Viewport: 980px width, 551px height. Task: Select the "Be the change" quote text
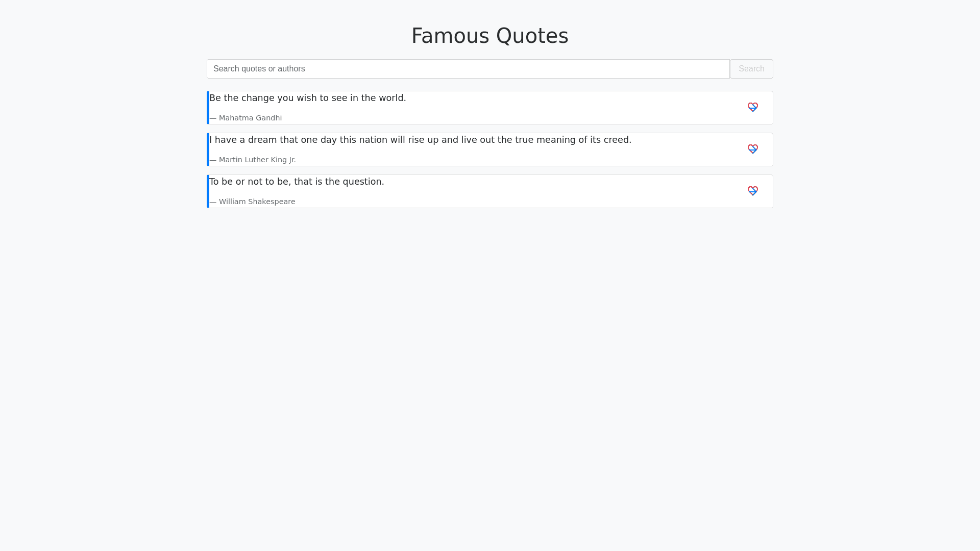[307, 98]
